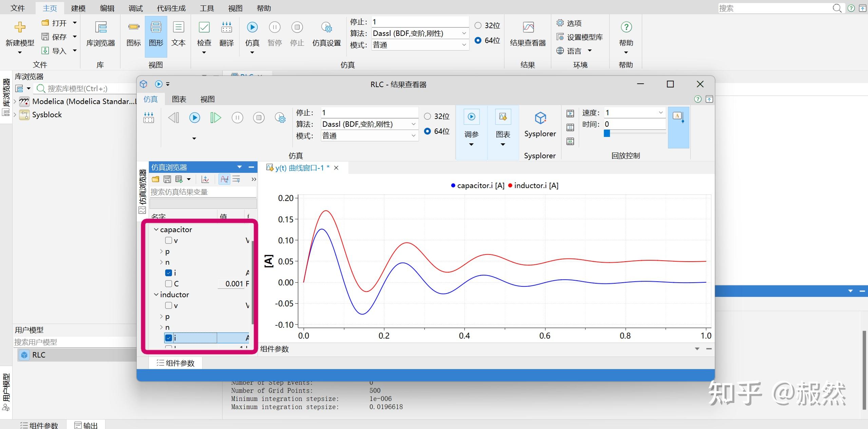Viewport: 868px width, 429px height.
Task: Click the 新建模型 icon in main ribbon
Action: tap(20, 27)
